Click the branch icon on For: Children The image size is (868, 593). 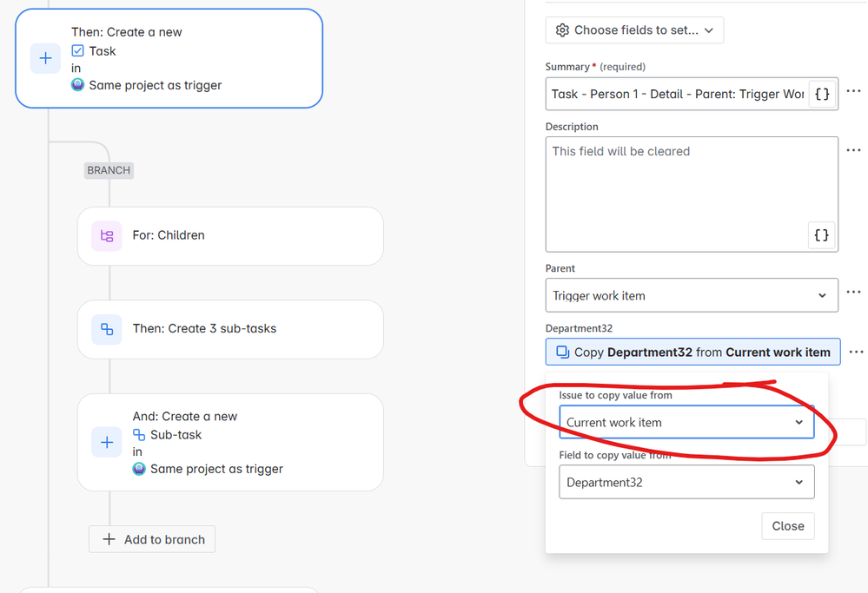point(105,235)
